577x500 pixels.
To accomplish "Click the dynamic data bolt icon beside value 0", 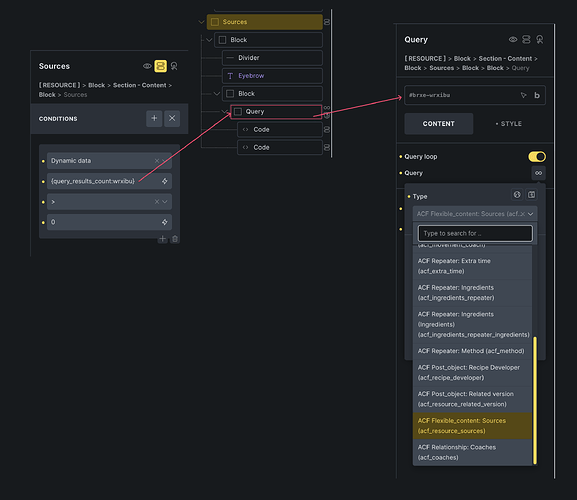I will 164,222.
